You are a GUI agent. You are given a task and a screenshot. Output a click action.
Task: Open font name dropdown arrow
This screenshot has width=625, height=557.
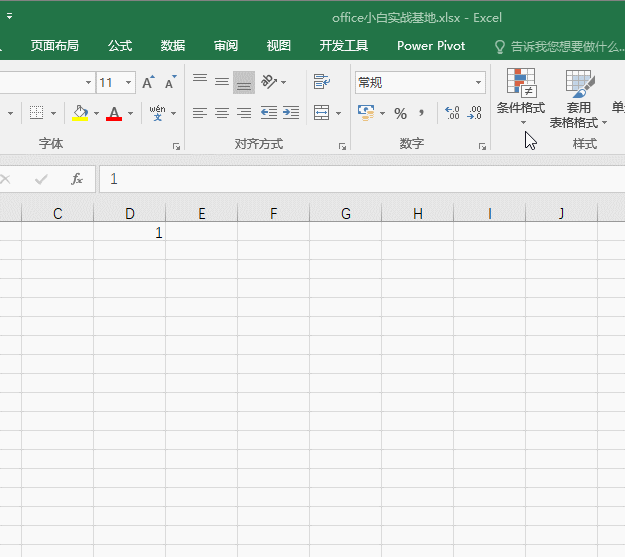pyautogui.click(x=88, y=83)
